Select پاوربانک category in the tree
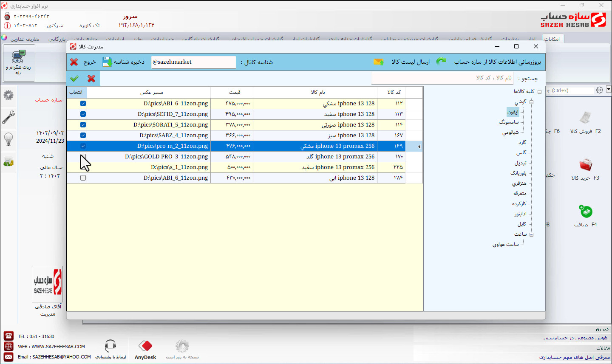The width and height of the screenshot is (612, 364). [518, 173]
